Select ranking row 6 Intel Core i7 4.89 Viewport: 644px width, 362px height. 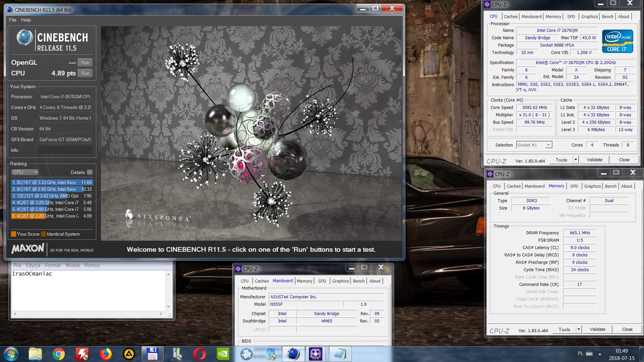click(x=52, y=216)
